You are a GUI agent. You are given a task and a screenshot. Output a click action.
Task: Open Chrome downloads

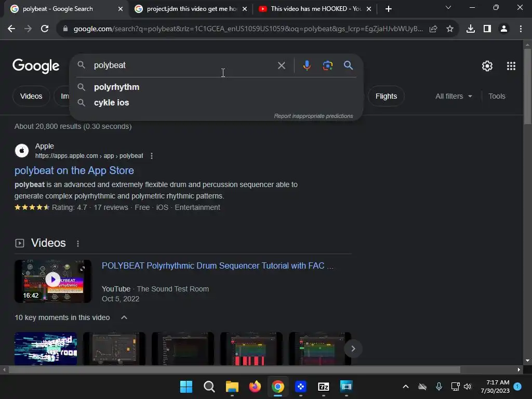471,29
